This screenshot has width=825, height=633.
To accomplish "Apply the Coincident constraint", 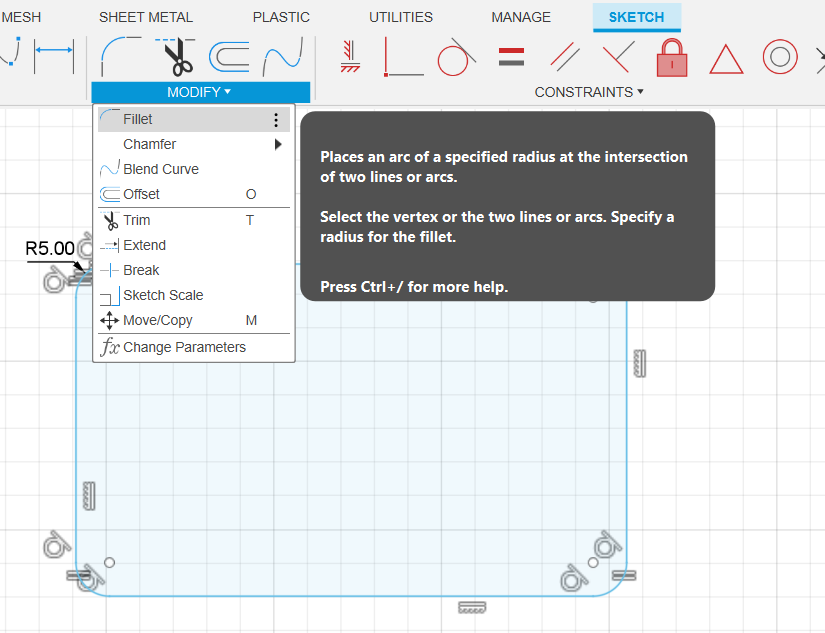I will [404, 57].
